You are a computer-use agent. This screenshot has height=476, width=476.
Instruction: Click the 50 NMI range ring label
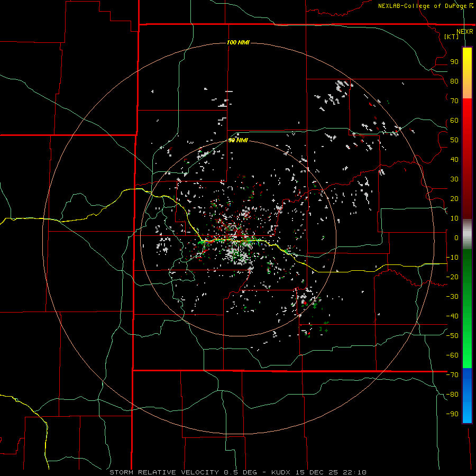coord(238,140)
